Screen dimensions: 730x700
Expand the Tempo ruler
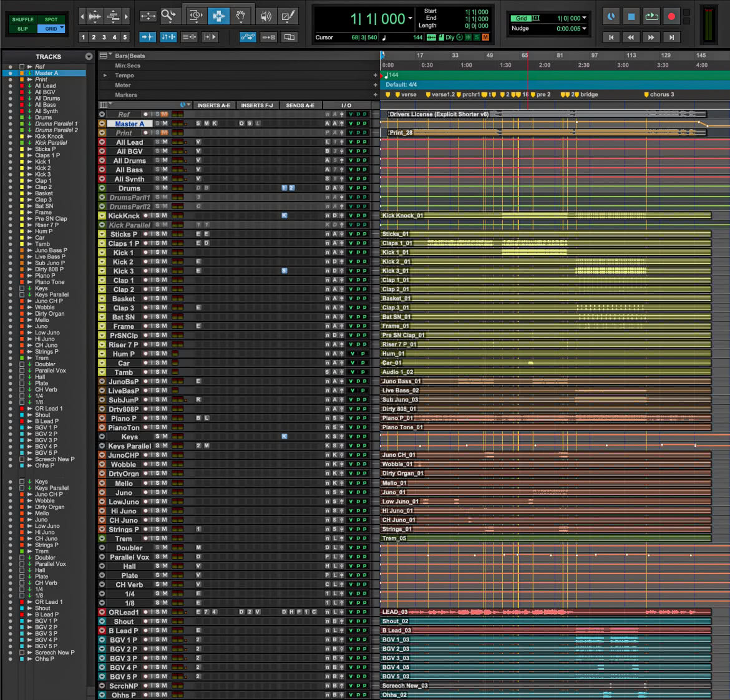105,75
